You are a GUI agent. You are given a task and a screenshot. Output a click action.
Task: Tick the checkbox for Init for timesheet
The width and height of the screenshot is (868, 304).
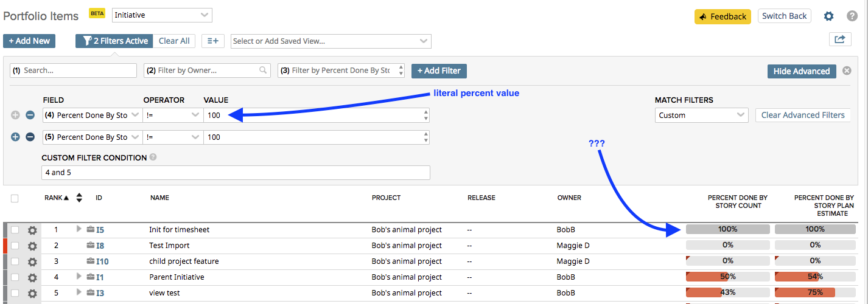[x=15, y=230]
